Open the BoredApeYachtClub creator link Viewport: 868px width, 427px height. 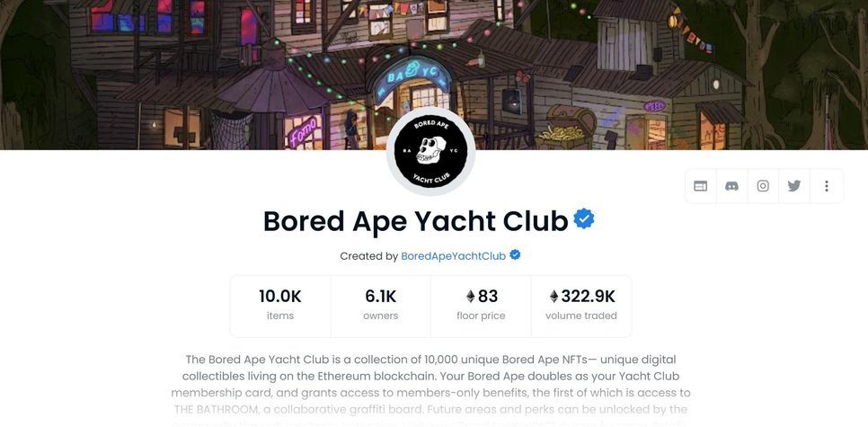(x=454, y=256)
